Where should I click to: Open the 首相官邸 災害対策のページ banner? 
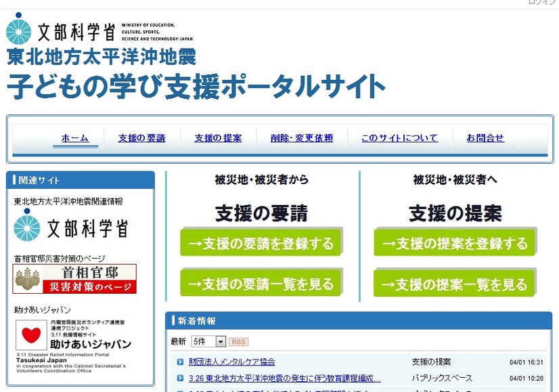tap(74, 279)
